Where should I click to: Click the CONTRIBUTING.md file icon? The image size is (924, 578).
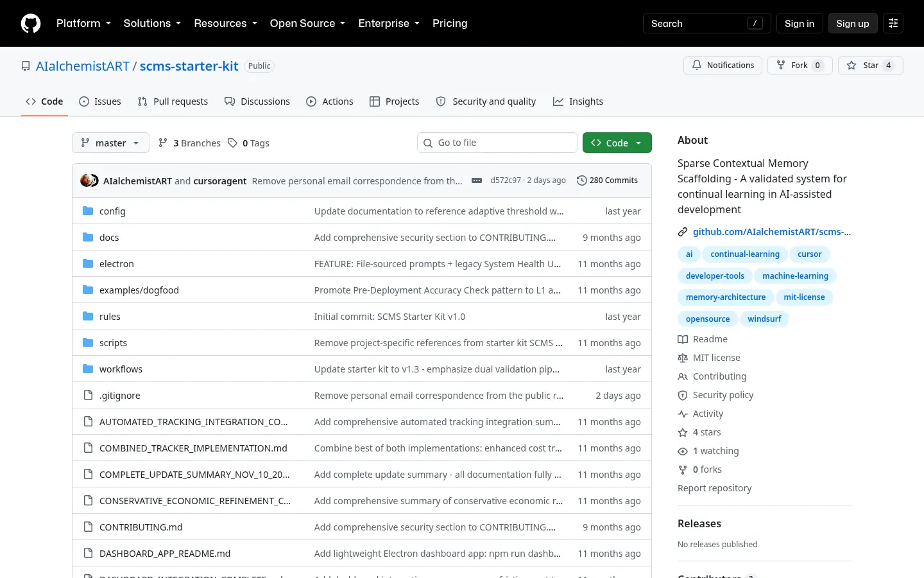point(88,527)
